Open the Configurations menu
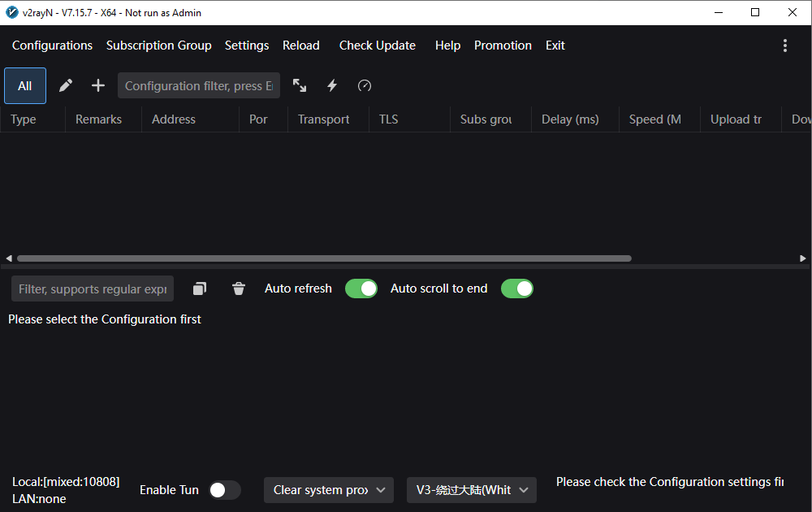Screen dimensions: 812x512 pyautogui.click(x=52, y=46)
